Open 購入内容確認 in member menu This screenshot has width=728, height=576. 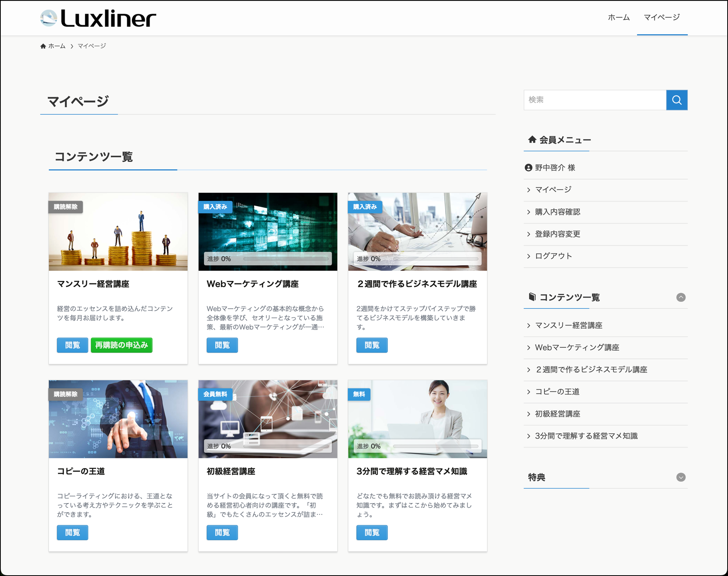pos(557,212)
